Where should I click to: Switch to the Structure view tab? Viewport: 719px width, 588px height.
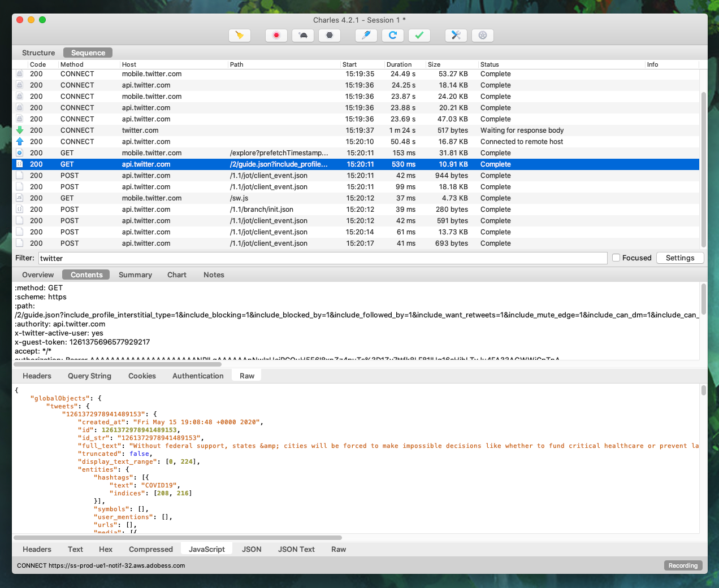[38, 53]
